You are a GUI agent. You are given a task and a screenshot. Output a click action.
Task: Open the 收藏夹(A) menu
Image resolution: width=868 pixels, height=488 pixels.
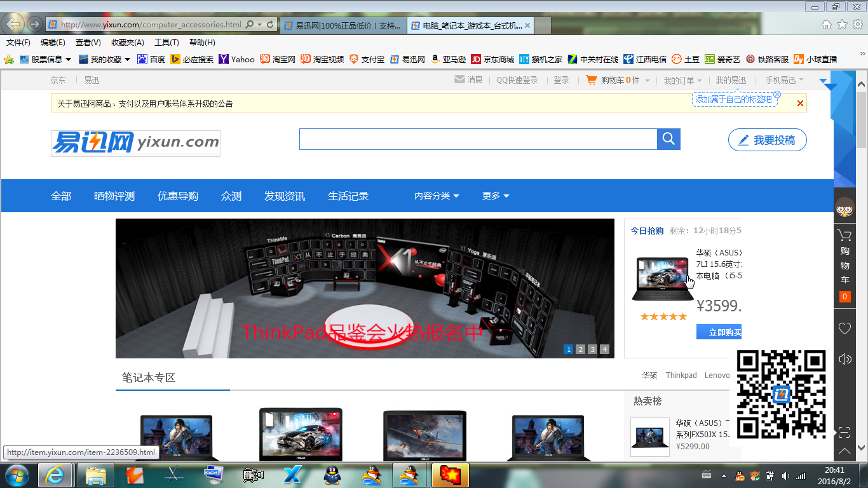click(127, 43)
